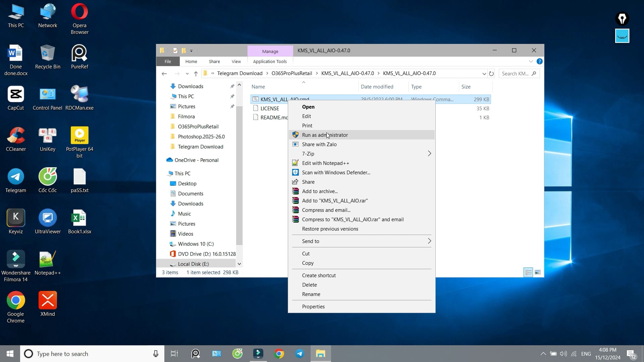This screenshot has height=362, width=644.
Task: Sort by Date modified column
Action: (383, 86)
